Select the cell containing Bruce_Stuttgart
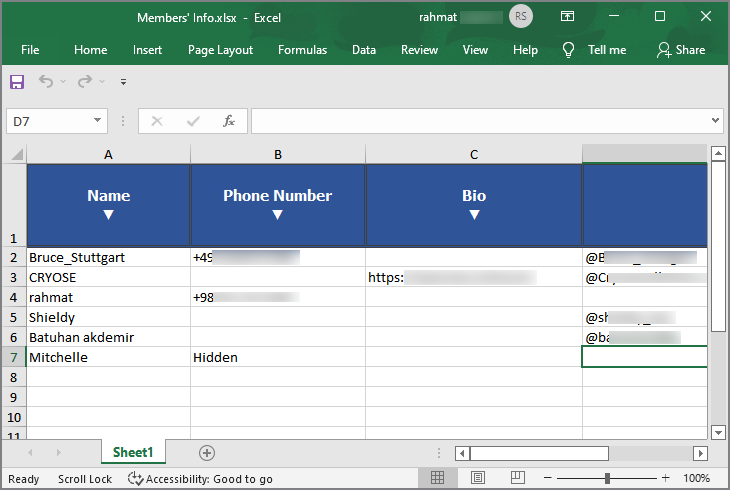730x490 pixels. click(108, 257)
